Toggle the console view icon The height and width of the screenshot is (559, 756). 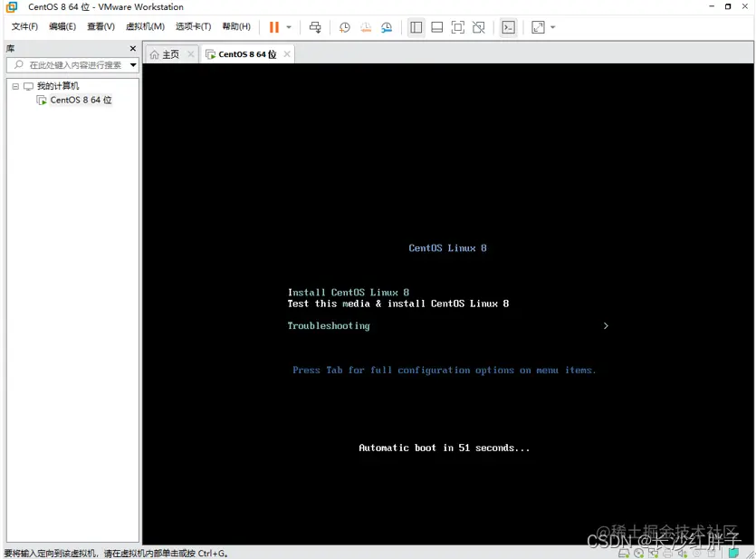click(508, 27)
